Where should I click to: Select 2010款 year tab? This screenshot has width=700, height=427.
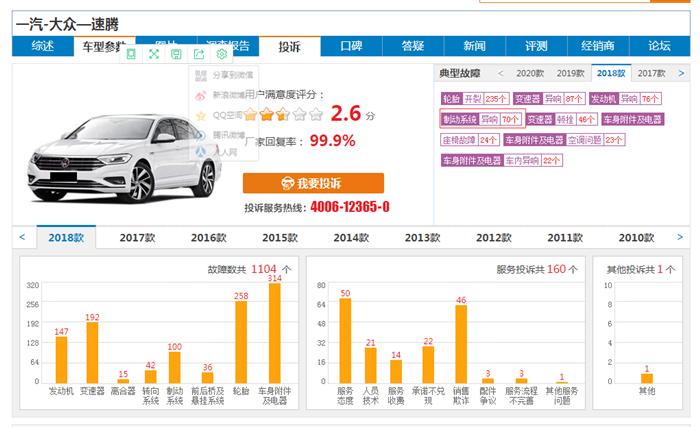click(636, 238)
